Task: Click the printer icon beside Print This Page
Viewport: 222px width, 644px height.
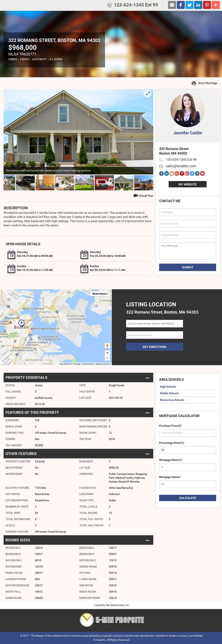Action: tap(194, 83)
